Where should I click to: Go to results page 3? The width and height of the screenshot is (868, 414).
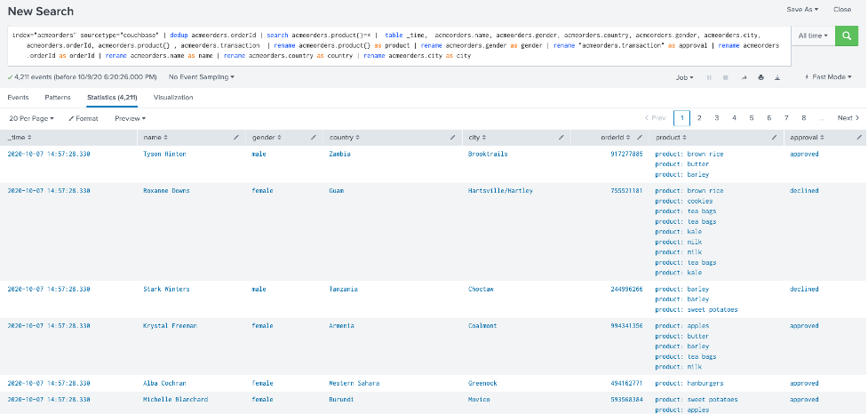pos(716,118)
